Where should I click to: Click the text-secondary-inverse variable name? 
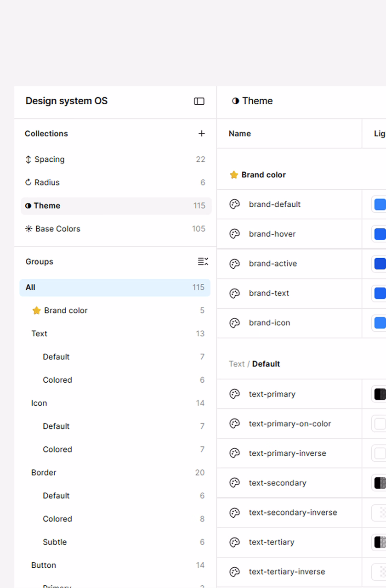click(293, 513)
